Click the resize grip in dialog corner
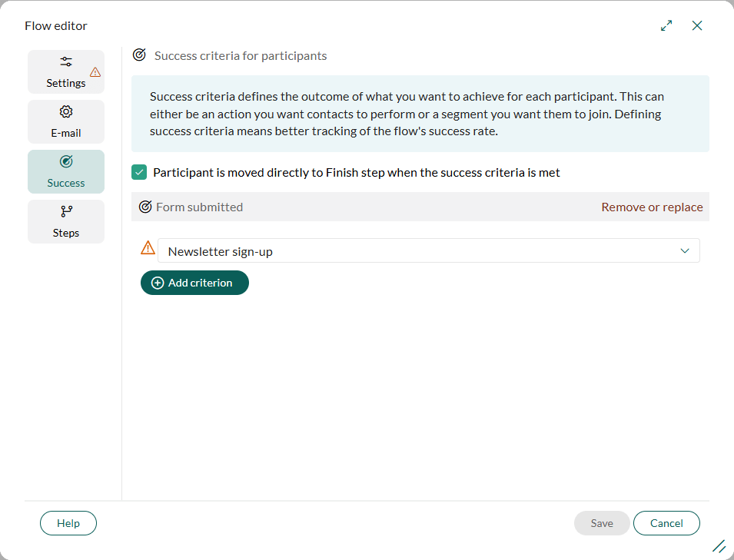Image resolution: width=734 pixels, height=560 pixels. pyautogui.click(x=719, y=546)
